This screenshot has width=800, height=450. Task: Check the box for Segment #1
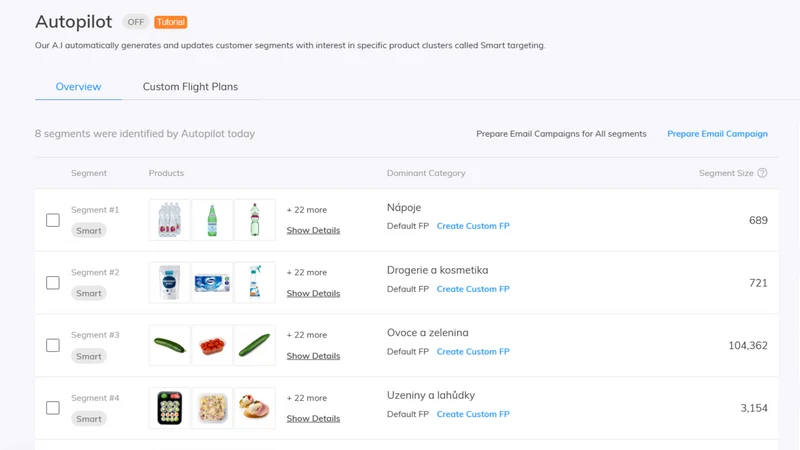53,220
